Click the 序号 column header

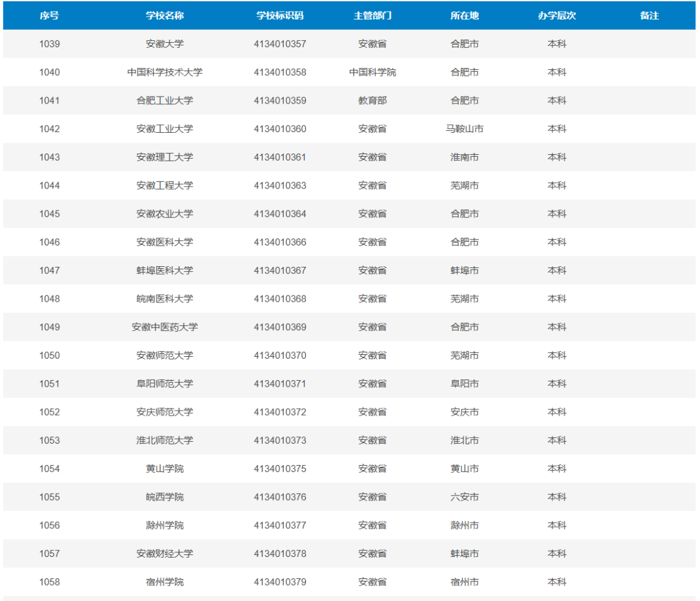[x=49, y=16]
